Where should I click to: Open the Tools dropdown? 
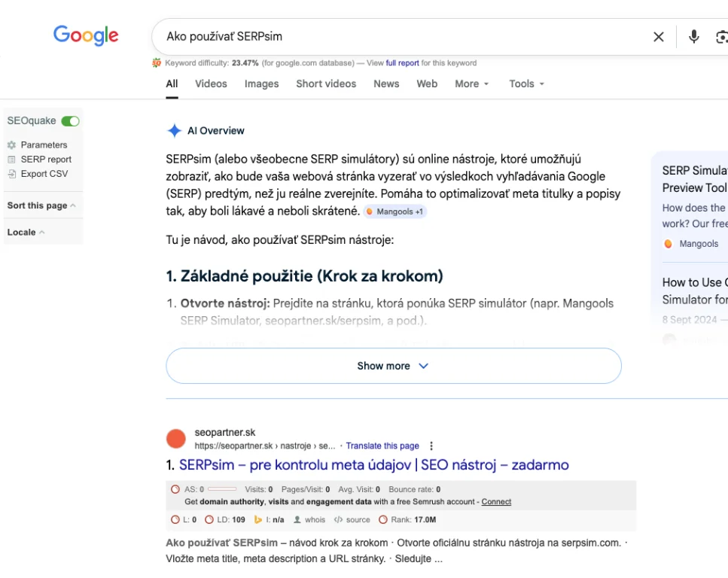point(526,84)
